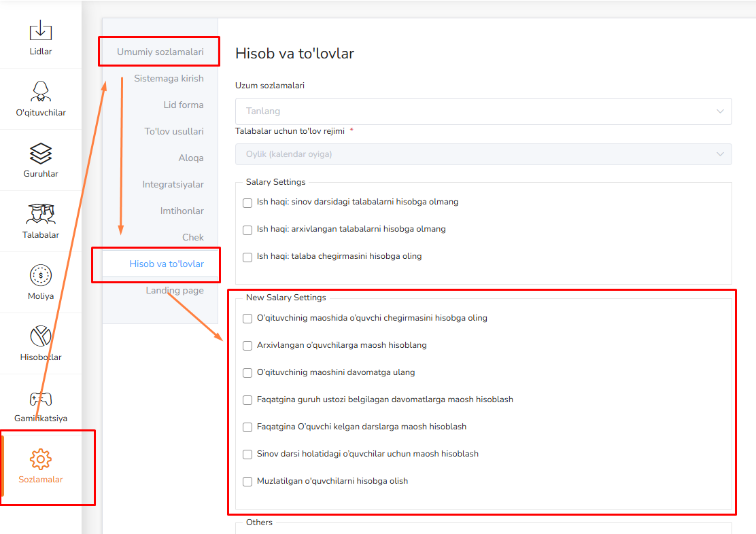
Task: Tick 'O'qituvchinig maoshini davomatga ulang' checkbox
Action: click(247, 373)
